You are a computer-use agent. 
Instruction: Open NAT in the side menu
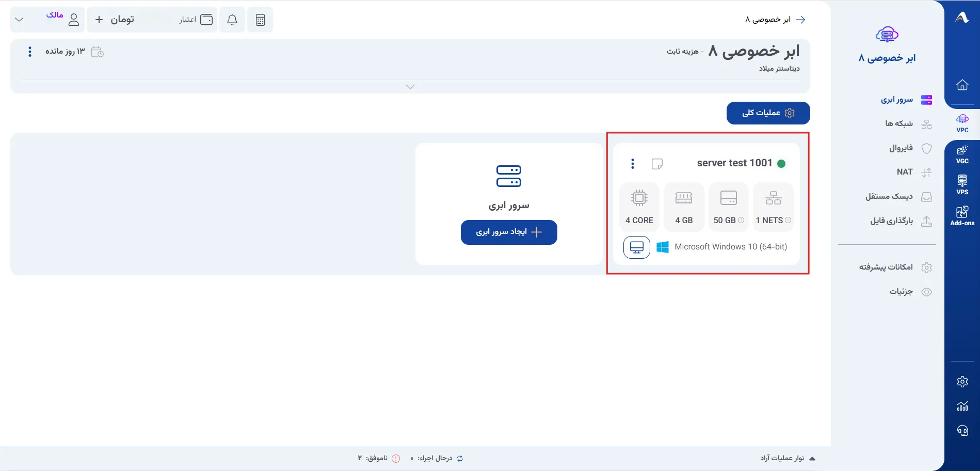(914, 172)
